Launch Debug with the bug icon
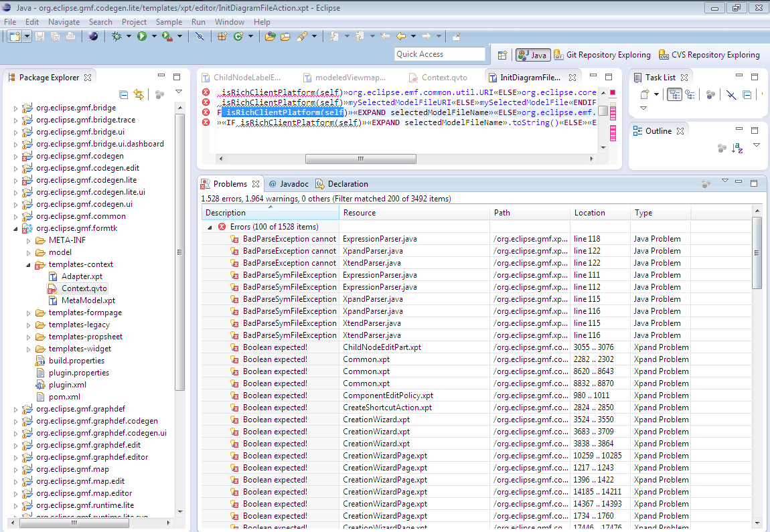 point(117,36)
